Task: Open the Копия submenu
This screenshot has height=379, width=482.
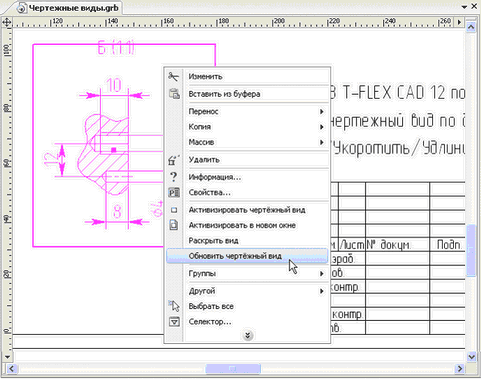Action: [248, 127]
